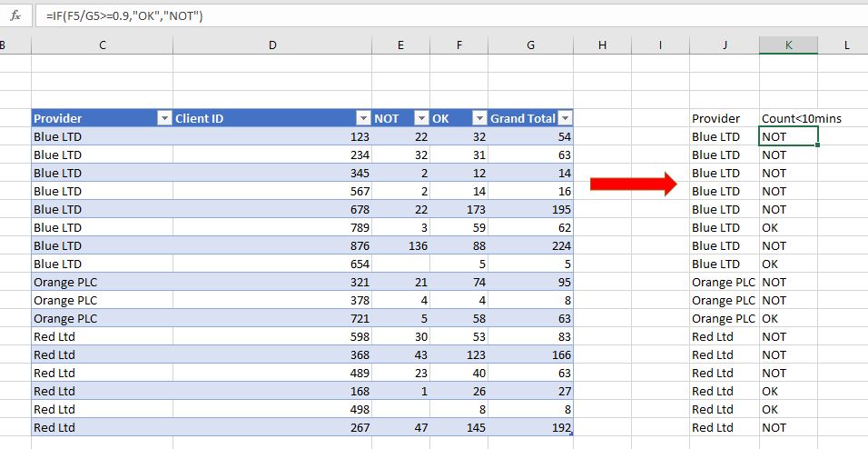Click the active cell showing NOT in row 123
Image resolution: width=868 pixels, height=449 pixels.
click(x=788, y=136)
